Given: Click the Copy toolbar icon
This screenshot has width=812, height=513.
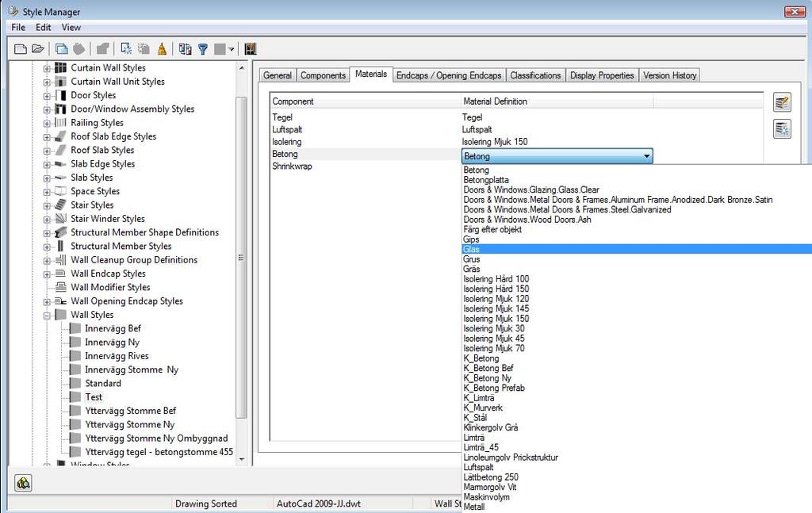Looking at the screenshot, I should tap(62, 49).
